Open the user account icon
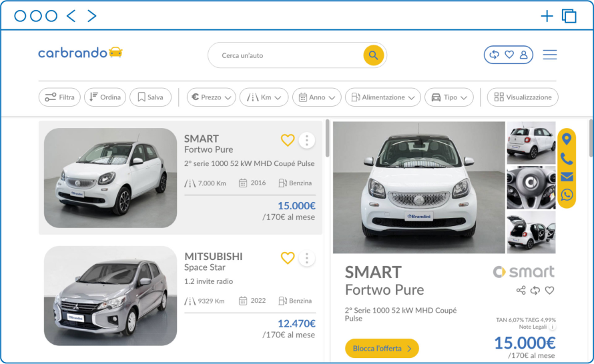The width and height of the screenshot is (594, 364). pos(523,55)
